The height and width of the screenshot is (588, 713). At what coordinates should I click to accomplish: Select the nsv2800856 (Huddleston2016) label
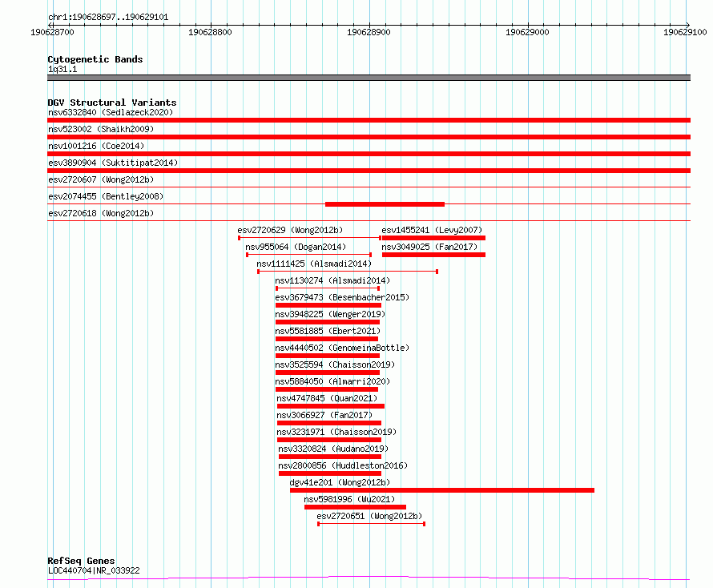click(x=343, y=465)
